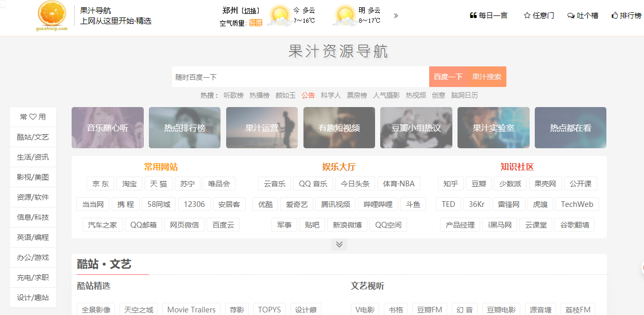
Task: Open hot search 颜如玉
Action: pos(285,95)
